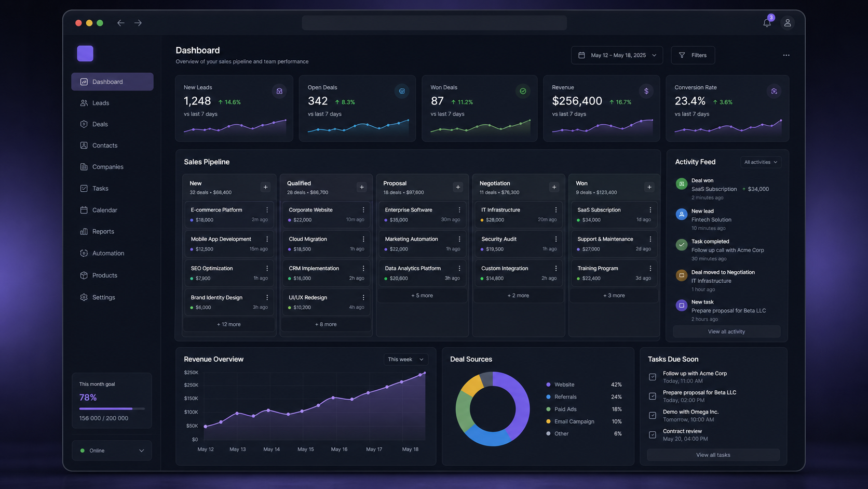Screen dimensions: 868x489
Task: Click the Open Deals card icon
Action: point(402,91)
